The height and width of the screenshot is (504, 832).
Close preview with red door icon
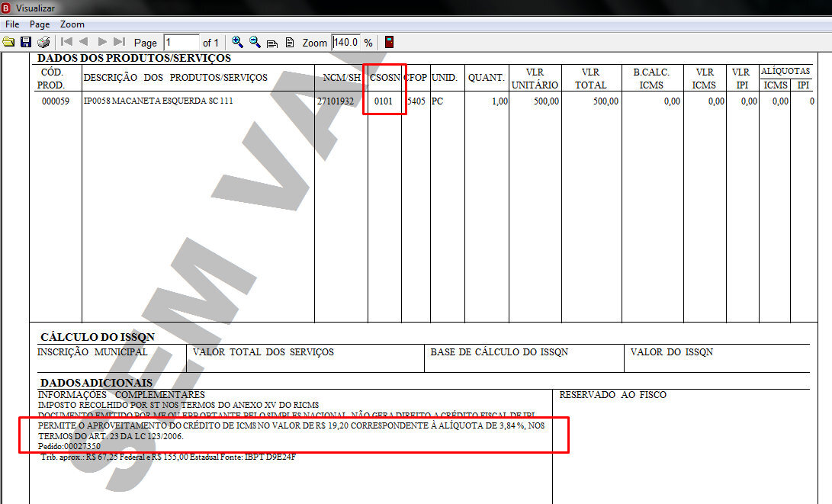[390, 42]
